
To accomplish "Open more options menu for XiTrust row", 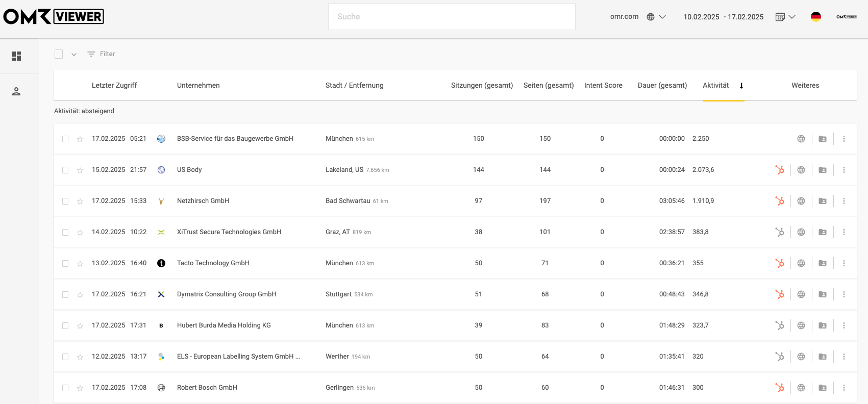I will coord(844,232).
